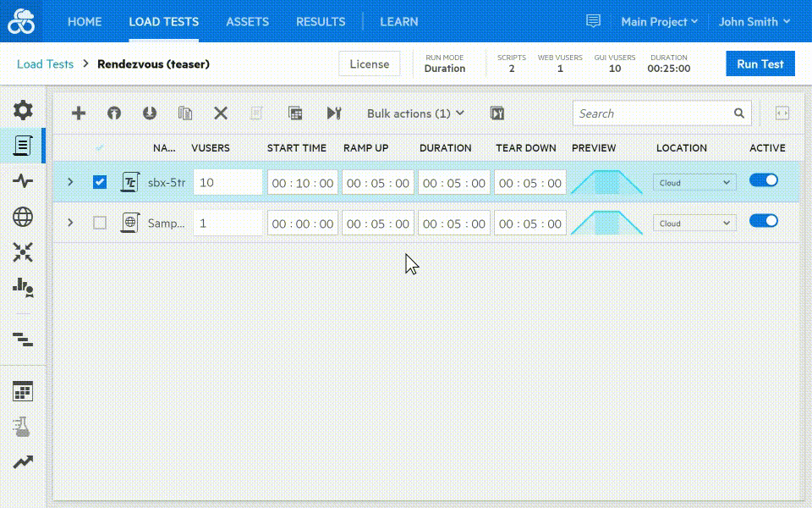
Task: Go to the ASSETS tab
Action: [247, 22]
